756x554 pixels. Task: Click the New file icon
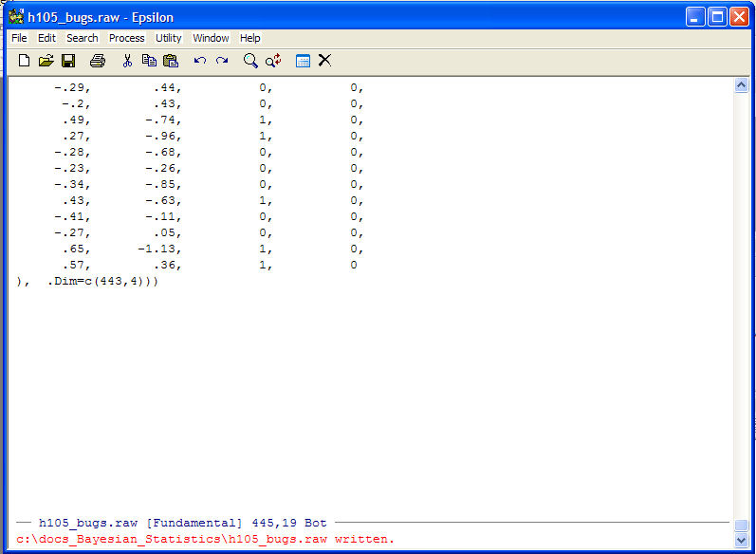pos(25,61)
